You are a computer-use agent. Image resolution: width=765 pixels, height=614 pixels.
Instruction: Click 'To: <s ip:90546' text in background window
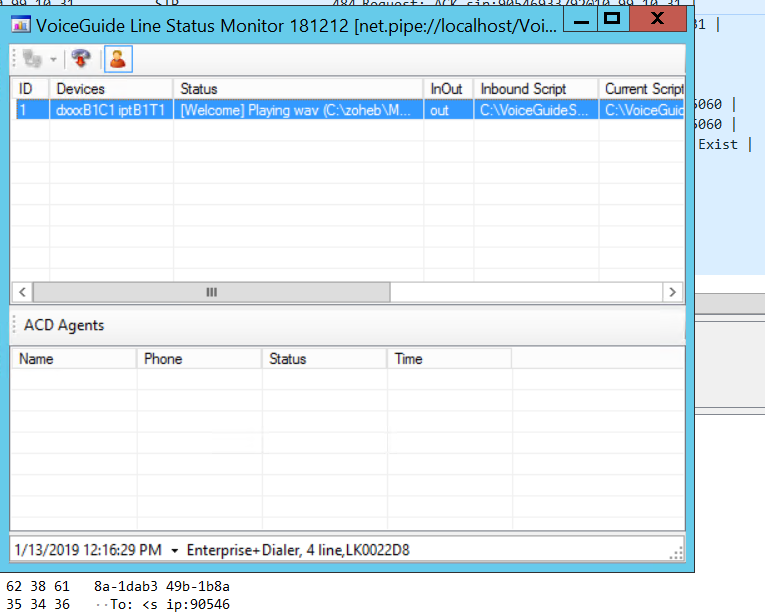pyautogui.click(x=170, y=604)
